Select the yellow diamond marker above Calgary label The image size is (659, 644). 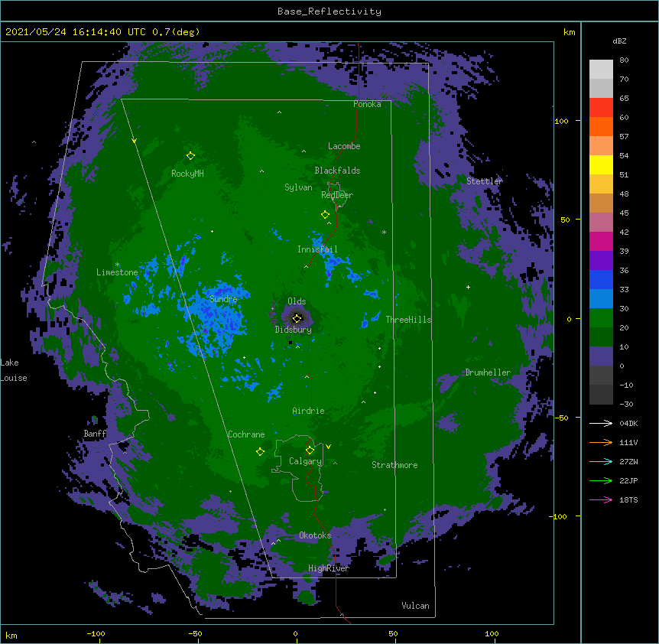pos(310,450)
